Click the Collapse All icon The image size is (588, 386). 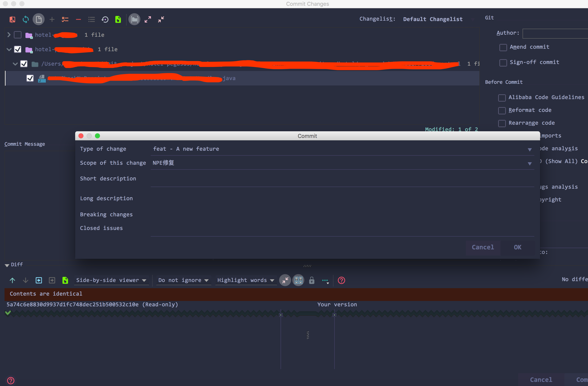coord(161,19)
